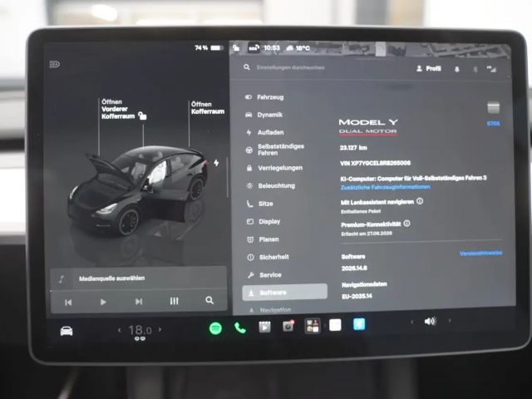This screenshot has width=532, height=399.
Task: Open the all-apps launcher icon
Action: (x=313, y=326)
